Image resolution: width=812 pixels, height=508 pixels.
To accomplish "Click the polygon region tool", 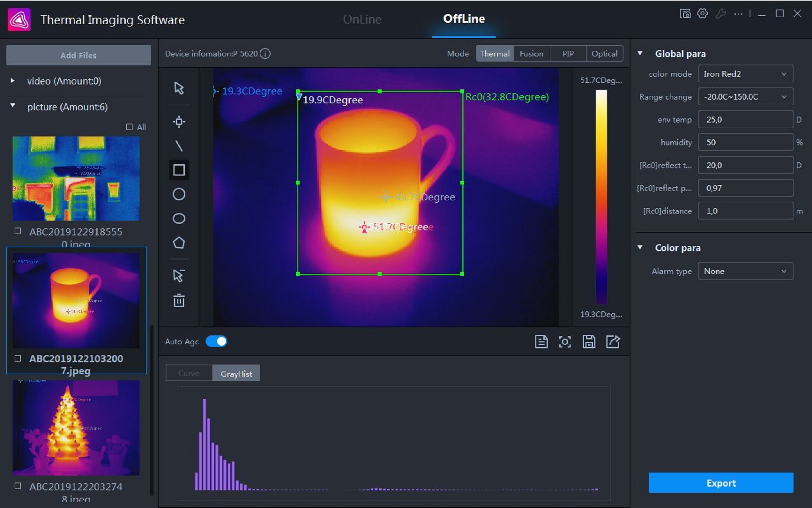I will (179, 242).
